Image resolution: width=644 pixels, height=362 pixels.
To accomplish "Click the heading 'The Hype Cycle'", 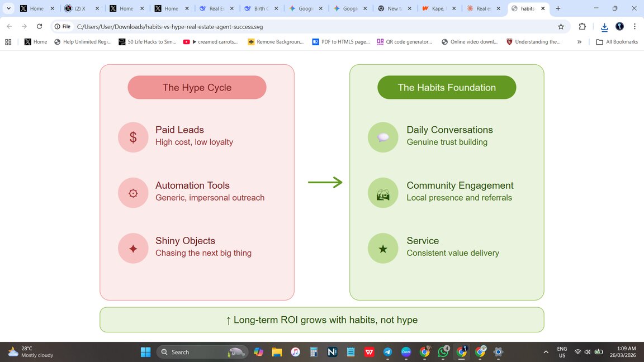I will click(x=197, y=87).
